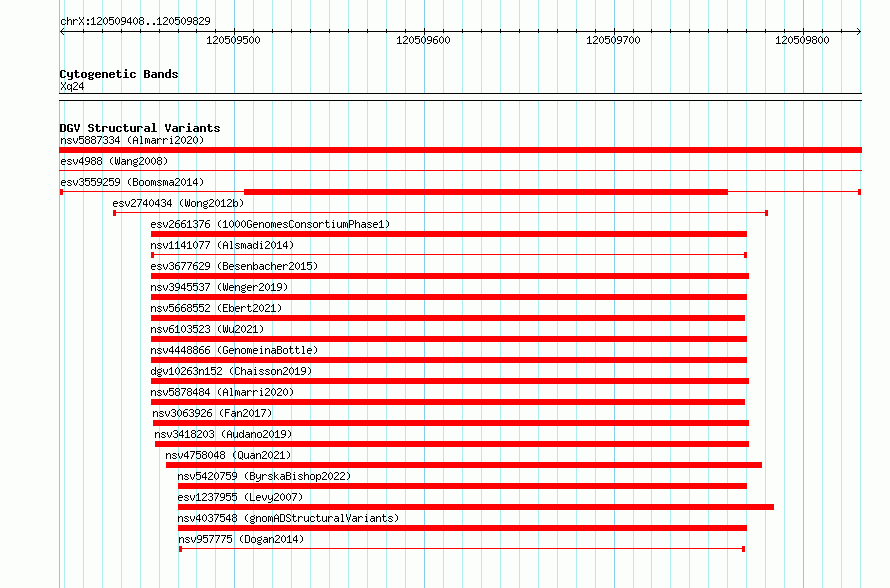Click the DGV Structural Variants track title

pyautogui.click(x=140, y=128)
